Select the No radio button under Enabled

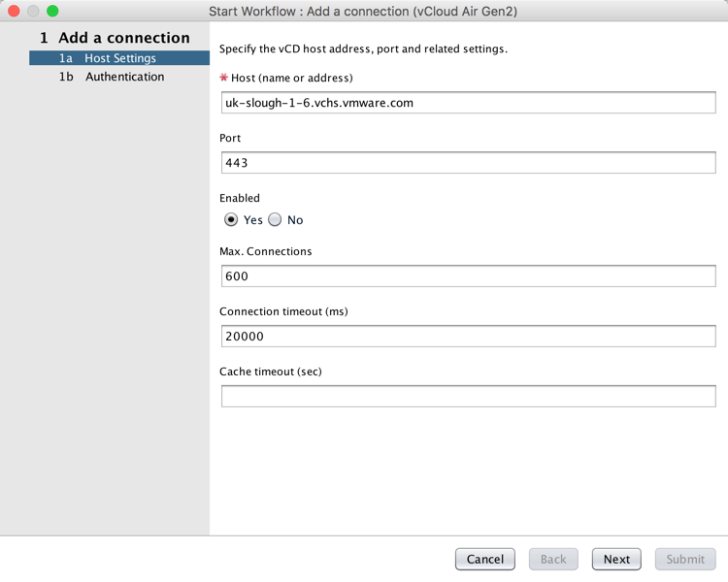[x=275, y=219]
